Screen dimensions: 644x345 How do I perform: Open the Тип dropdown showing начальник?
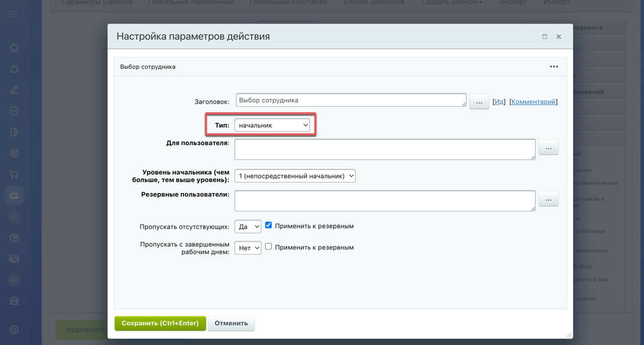coord(272,125)
